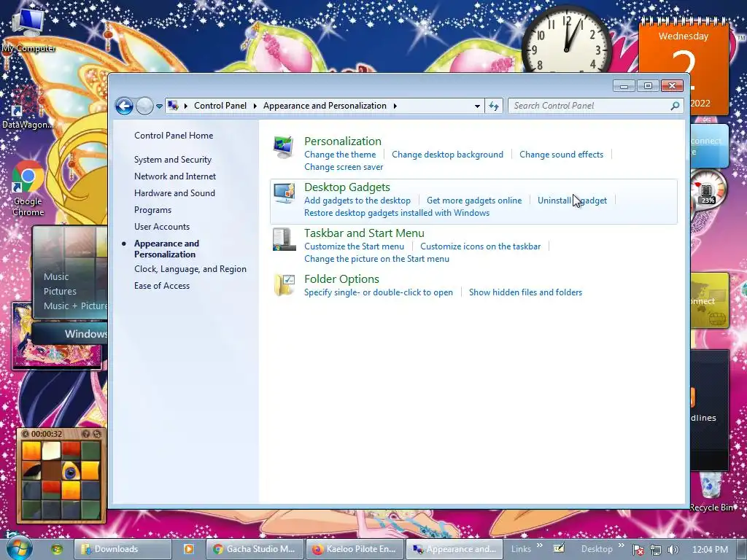Screen dimensions: 747x560
Task: Click the My Computer desktop icon
Action: click(28, 29)
